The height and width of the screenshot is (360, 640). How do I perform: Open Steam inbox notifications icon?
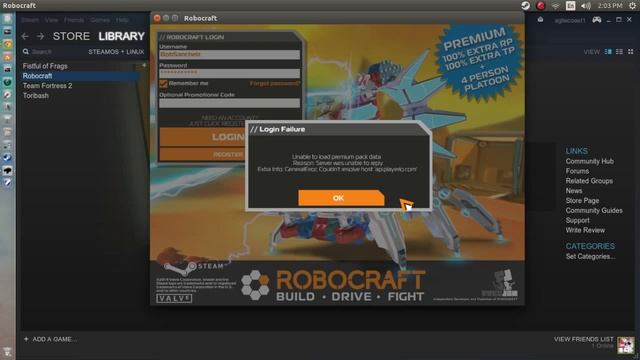540,20
